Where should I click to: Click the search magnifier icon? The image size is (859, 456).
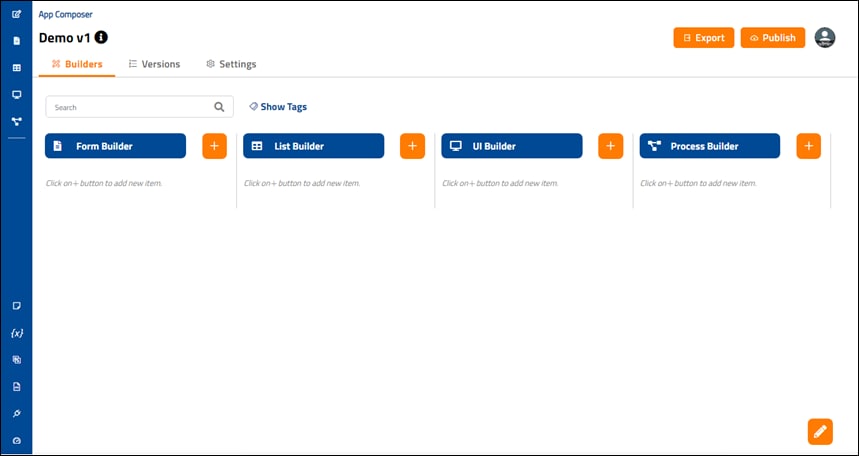click(219, 107)
